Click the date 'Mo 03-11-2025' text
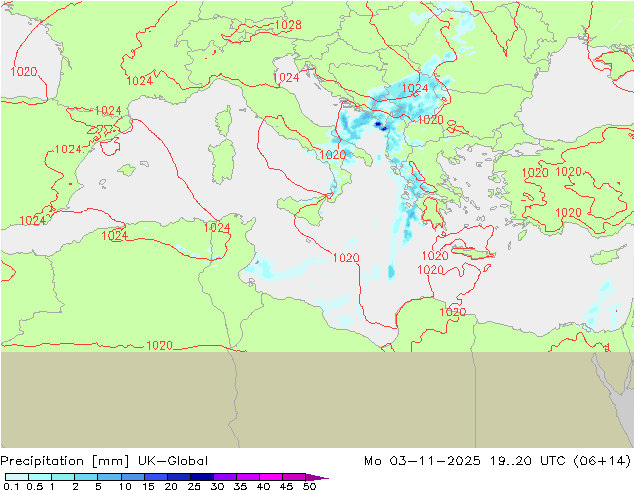Image resolution: width=634 pixels, height=490 pixels. (x=422, y=461)
